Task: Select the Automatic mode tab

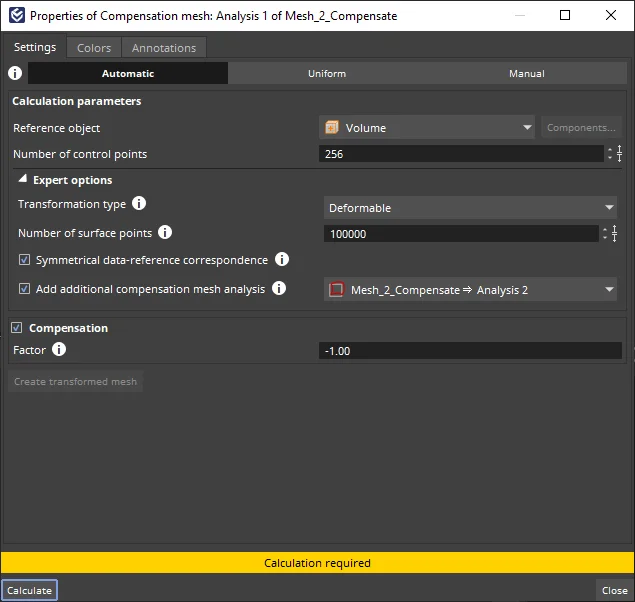Action: point(128,73)
